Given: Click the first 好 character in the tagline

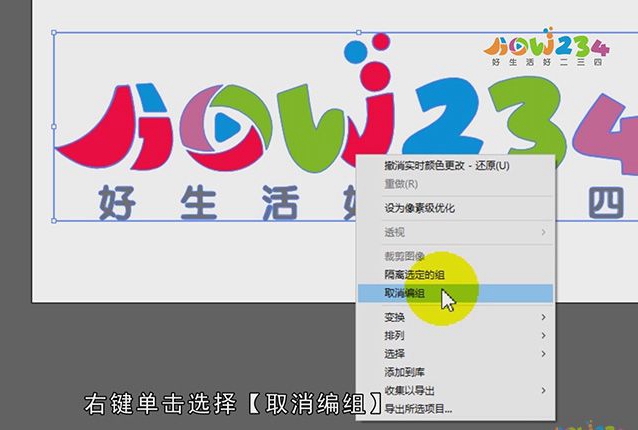Looking at the screenshot, I should point(117,203).
